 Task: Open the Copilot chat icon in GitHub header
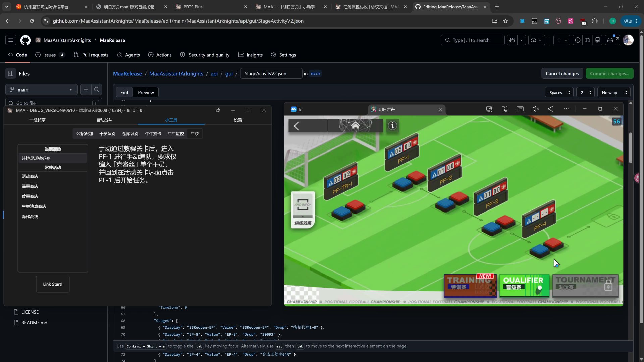pos(512,40)
